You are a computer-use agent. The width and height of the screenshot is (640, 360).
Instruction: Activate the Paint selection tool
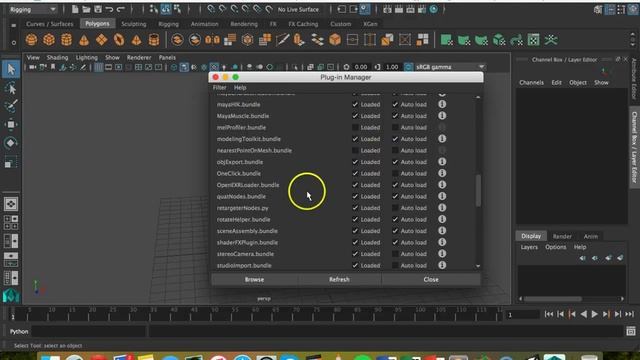click(11, 106)
